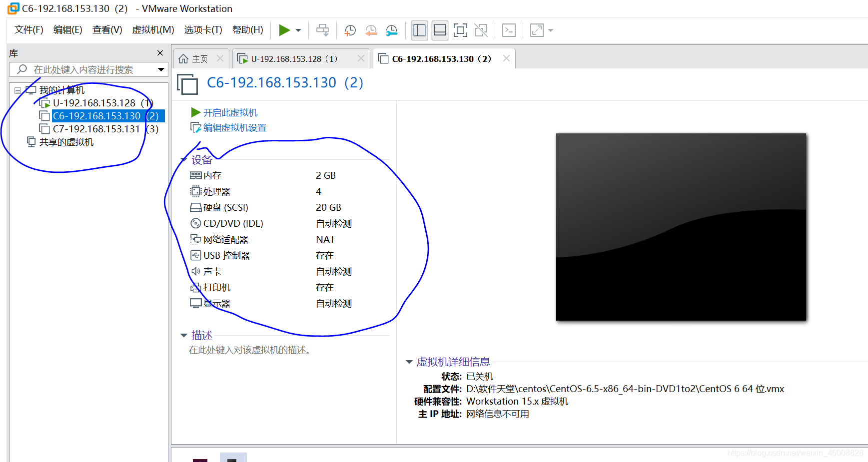Open the console view icon

[x=509, y=30]
